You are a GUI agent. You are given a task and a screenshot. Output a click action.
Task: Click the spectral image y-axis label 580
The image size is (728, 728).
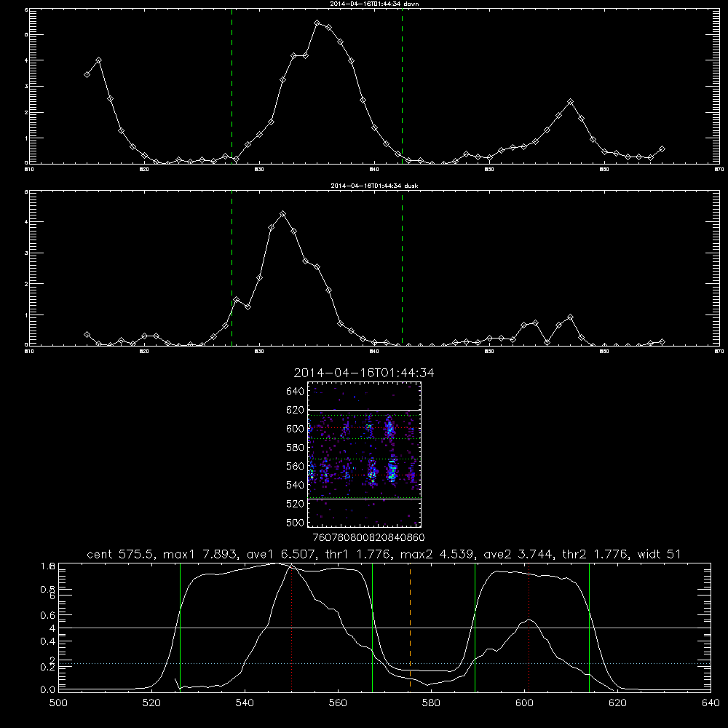point(296,448)
